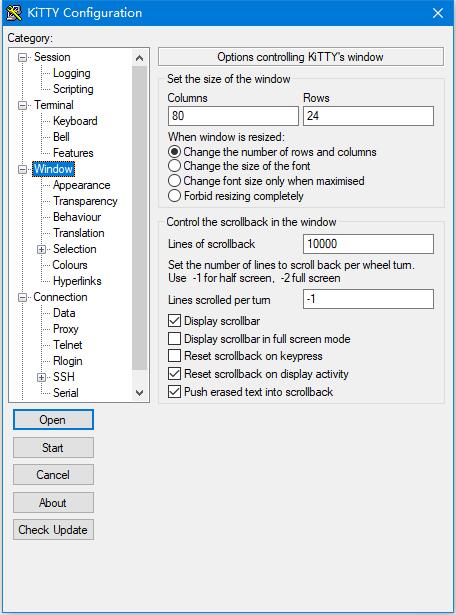Screen dimensions: 456x615
Task: Open the Telnet category
Action: pos(68,345)
